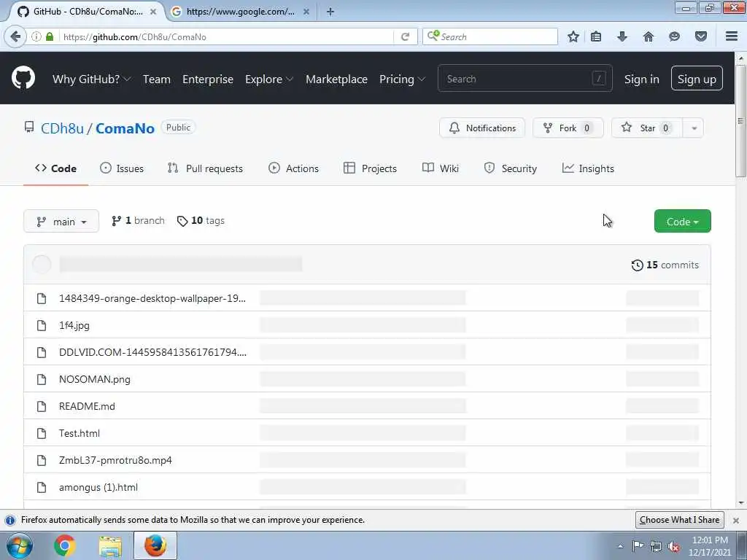Click the file icon beside 1f4.jpg
747x560 pixels.
[42, 325]
